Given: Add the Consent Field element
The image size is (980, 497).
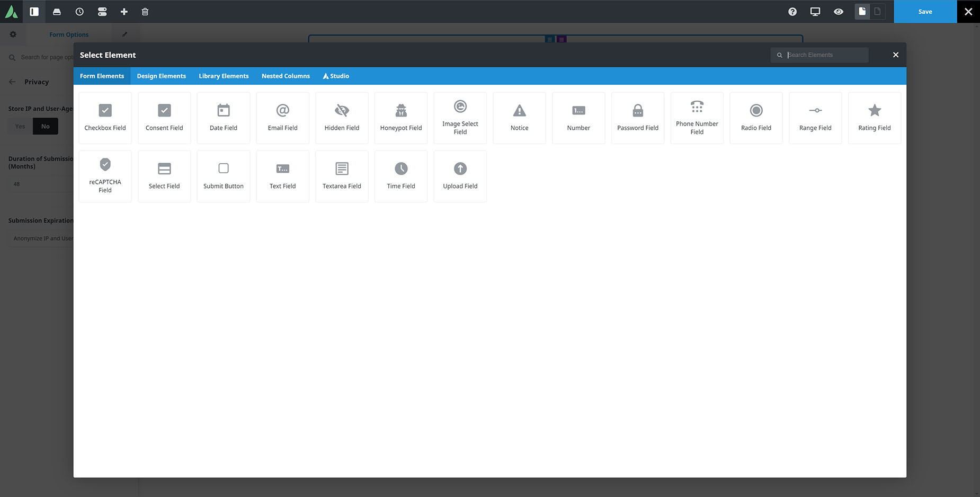Looking at the screenshot, I should coord(164,118).
